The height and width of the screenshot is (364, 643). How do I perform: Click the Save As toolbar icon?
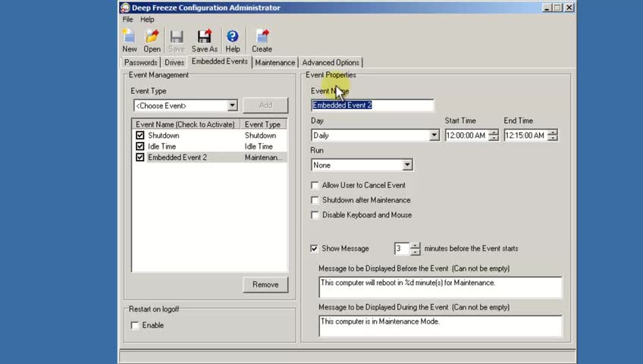(204, 41)
